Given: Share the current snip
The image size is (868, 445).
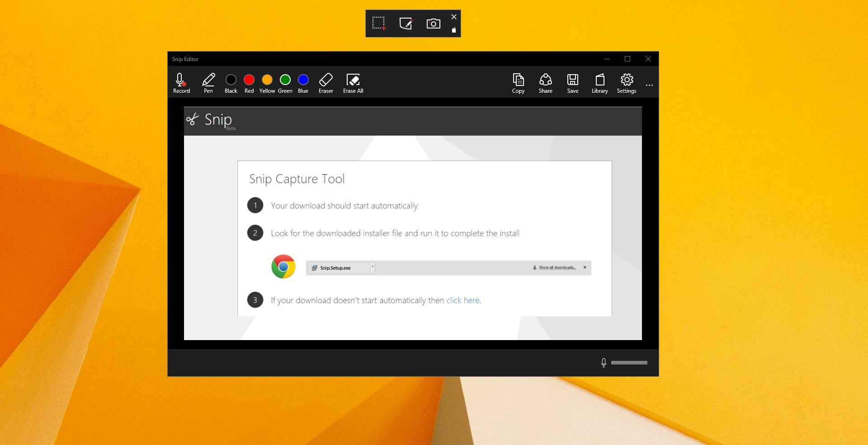Looking at the screenshot, I should click(x=546, y=83).
